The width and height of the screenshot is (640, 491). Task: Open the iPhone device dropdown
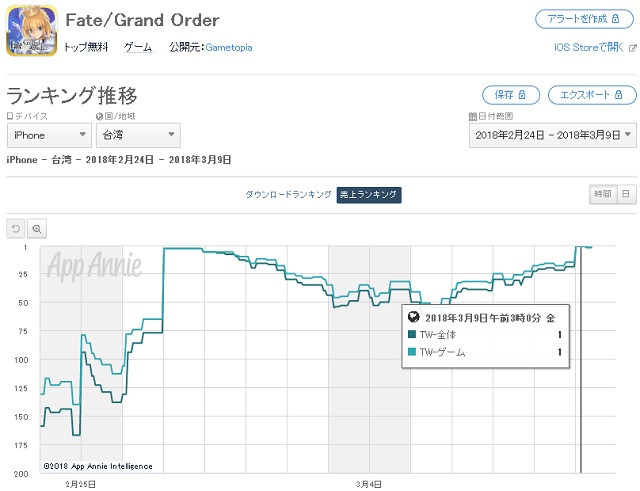pos(49,135)
